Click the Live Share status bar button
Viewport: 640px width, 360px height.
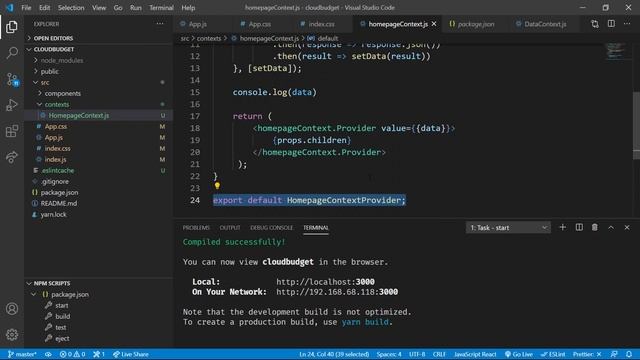click(131, 354)
